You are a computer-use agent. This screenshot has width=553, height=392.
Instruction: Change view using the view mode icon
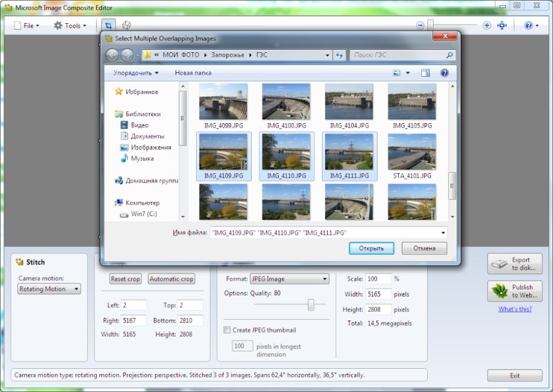[397, 73]
